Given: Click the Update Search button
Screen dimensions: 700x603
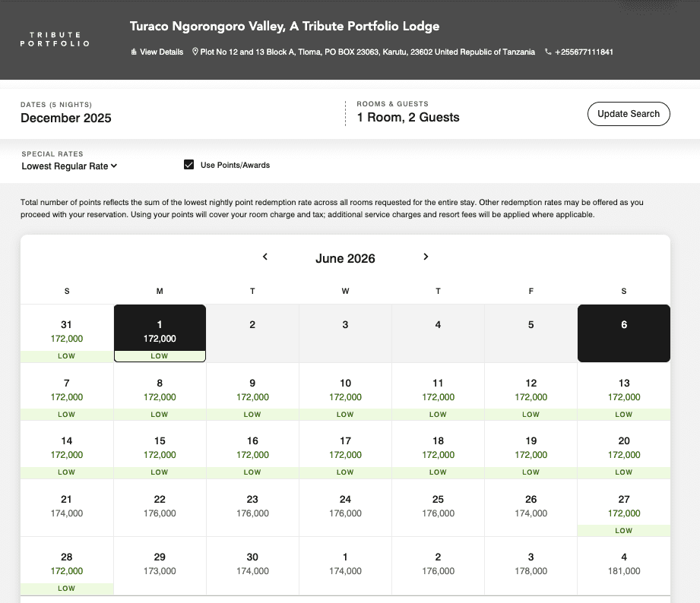Looking at the screenshot, I should click(628, 114).
